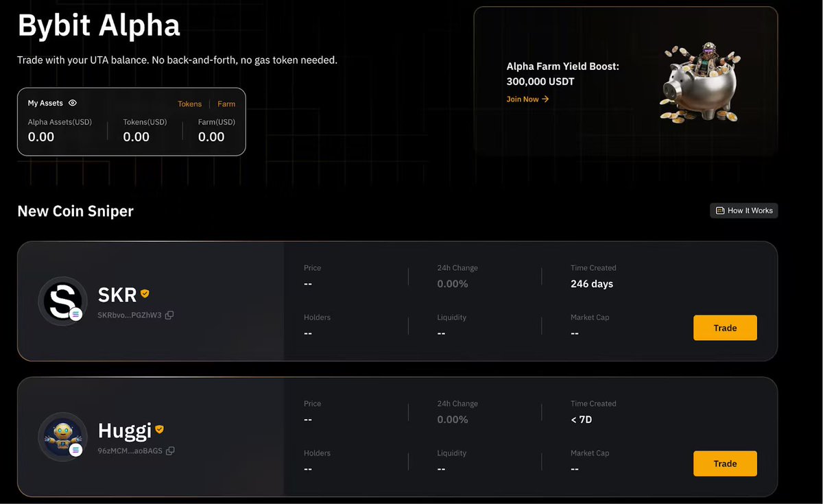The width and height of the screenshot is (823, 504).
Task: Click the SKR token logo
Action: coord(62,300)
